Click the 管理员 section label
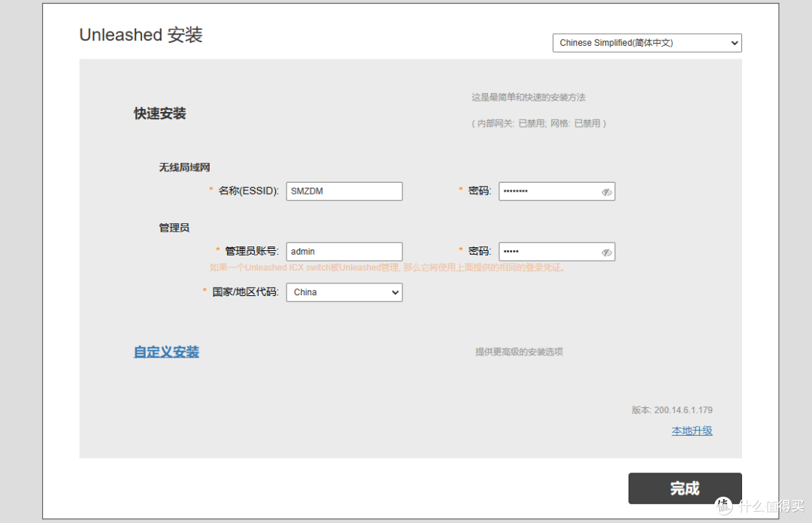This screenshot has width=812, height=523. (x=174, y=228)
